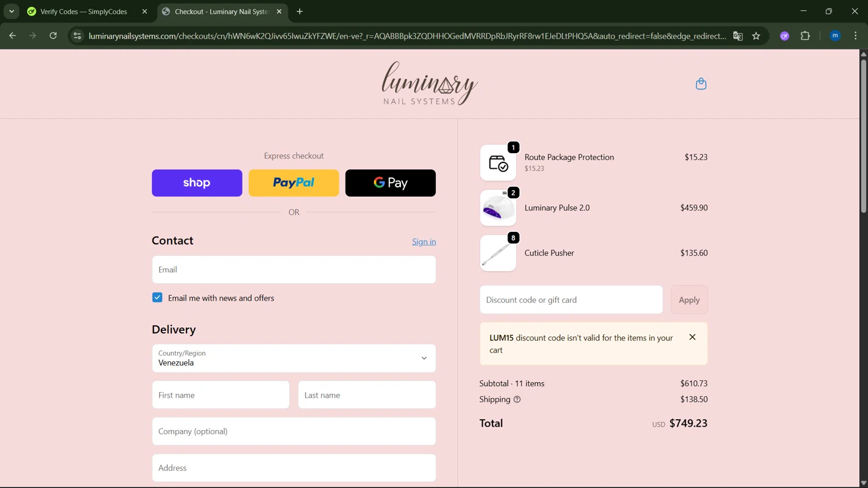This screenshot has height=488, width=868.
Task: Click the Luminary Pulse price $459.90
Action: (x=694, y=208)
